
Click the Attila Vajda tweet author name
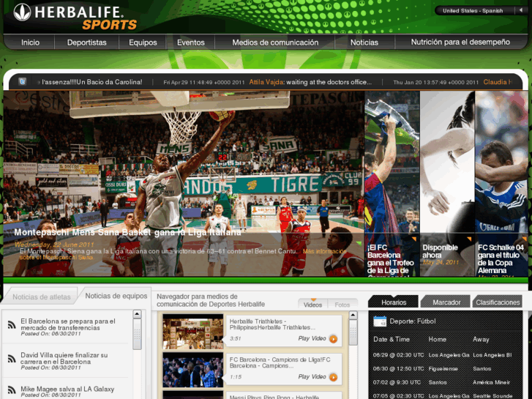(266, 82)
